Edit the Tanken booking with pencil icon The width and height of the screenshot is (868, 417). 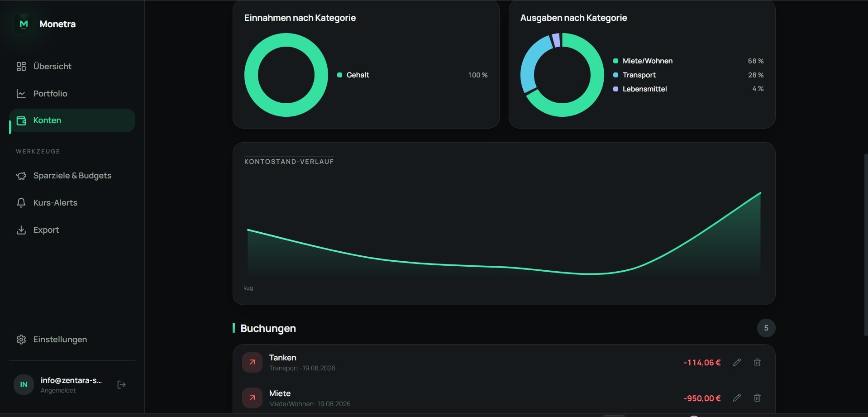point(737,362)
